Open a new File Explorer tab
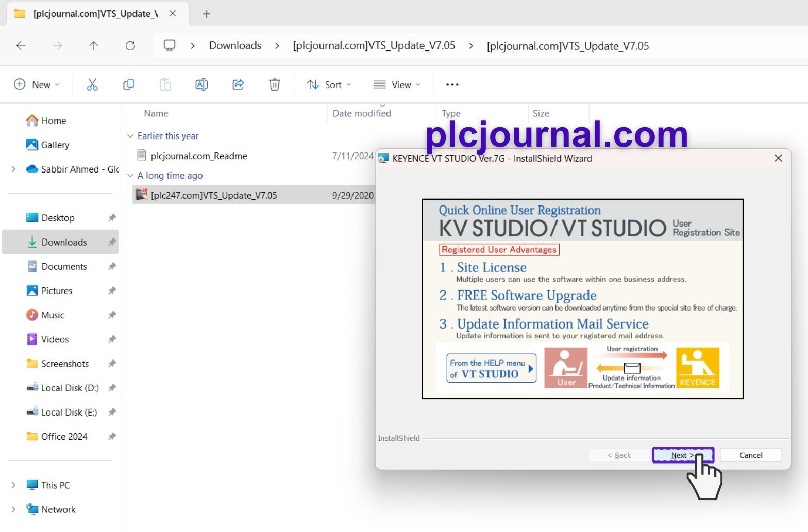The width and height of the screenshot is (808, 532). 207,14
